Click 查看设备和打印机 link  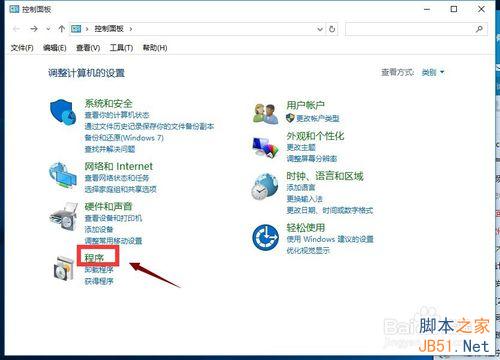coord(113,218)
